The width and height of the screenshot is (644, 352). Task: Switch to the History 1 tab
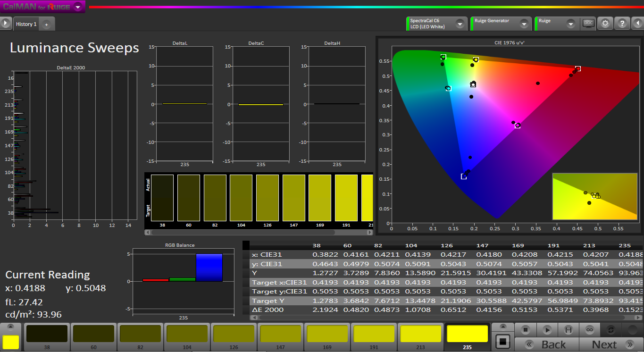pyautogui.click(x=26, y=24)
